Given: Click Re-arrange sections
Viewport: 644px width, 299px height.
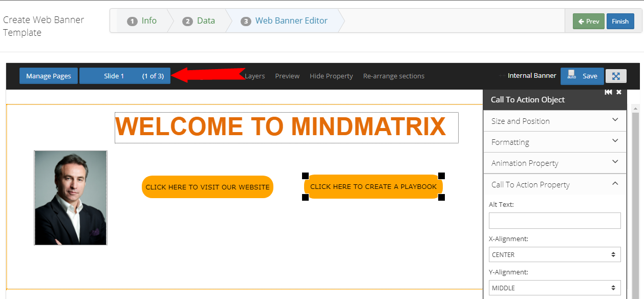Looking at the screenshot, I should coord(394,76).
